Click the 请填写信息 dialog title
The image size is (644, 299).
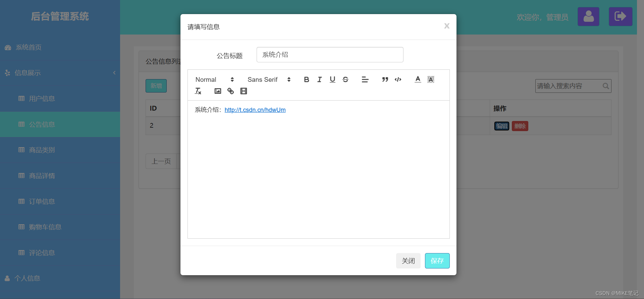[x=204, y=27]
